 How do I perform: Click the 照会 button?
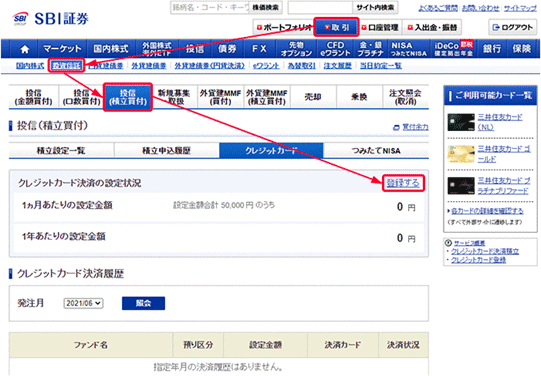(x=143, y=303)
